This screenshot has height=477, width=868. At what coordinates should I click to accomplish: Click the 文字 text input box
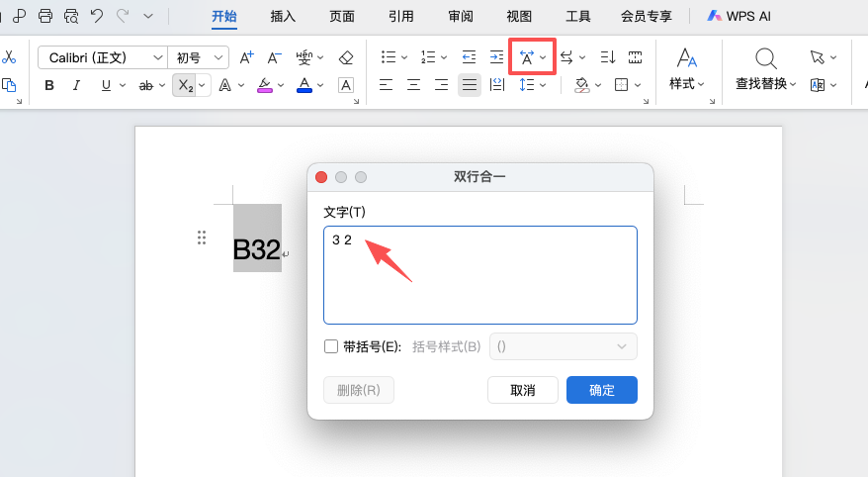479,275
